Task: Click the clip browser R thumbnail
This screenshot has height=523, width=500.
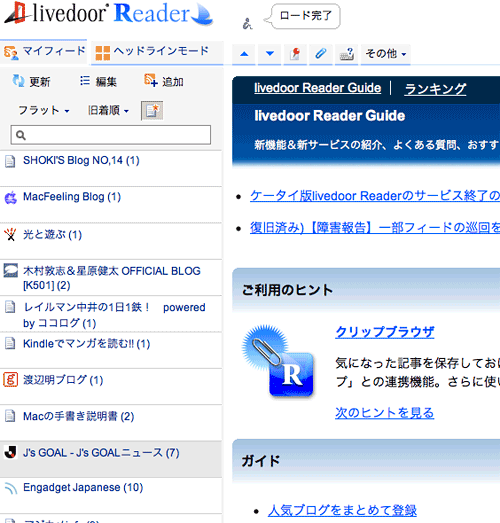Action: coord(278,361)
